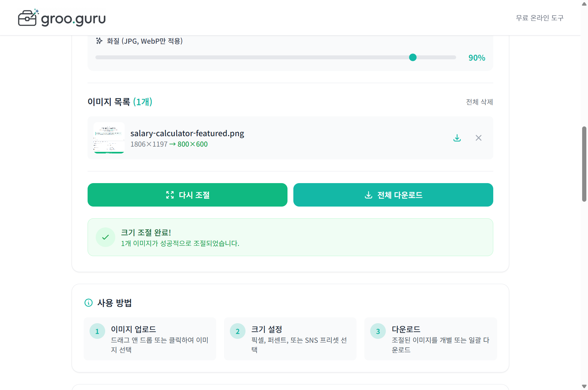Click the step 2 circle labeled 크기 설정

click(x=237, y=331)
